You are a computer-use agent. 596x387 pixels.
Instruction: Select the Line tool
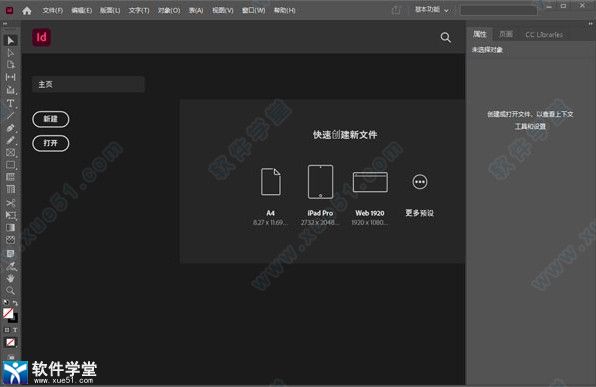point(11,115)
